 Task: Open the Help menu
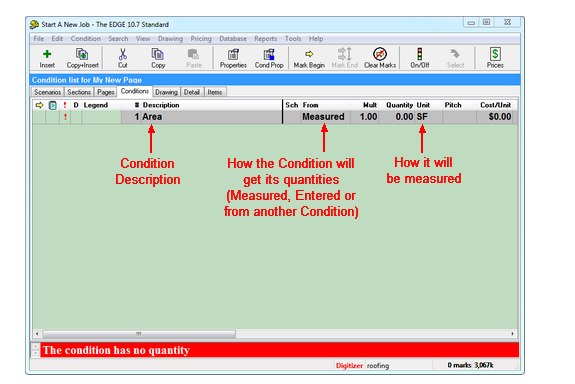[x=316, y=39]
